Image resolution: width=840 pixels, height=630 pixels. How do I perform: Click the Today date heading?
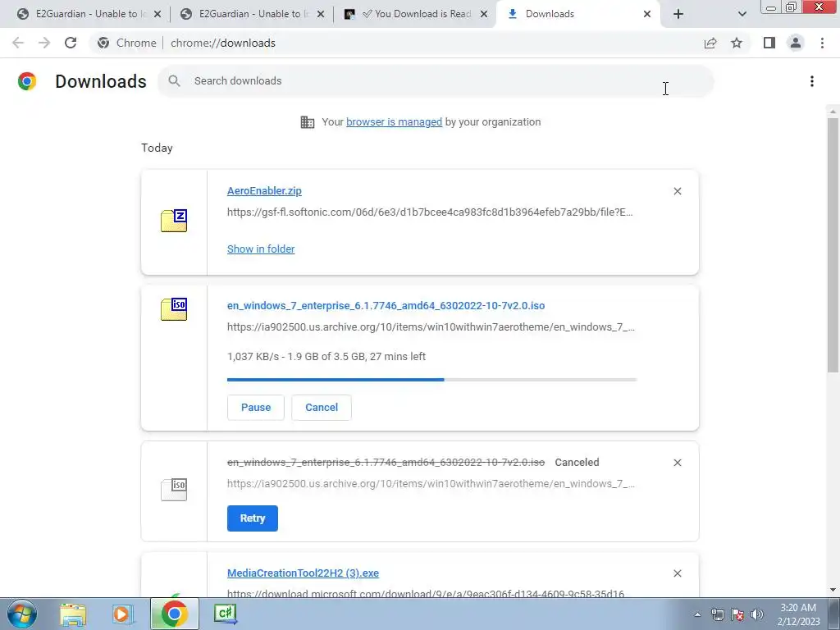pos(157,148)
